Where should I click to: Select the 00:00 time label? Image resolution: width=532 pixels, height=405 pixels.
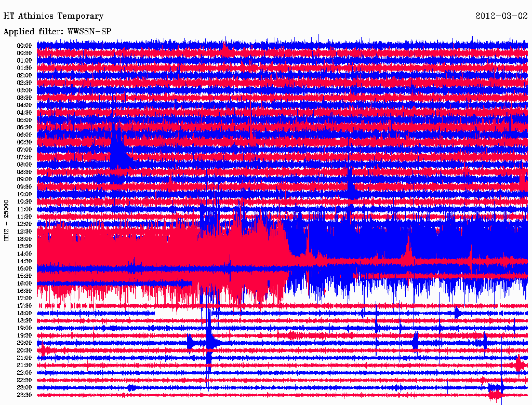click(x=24, y=46)
